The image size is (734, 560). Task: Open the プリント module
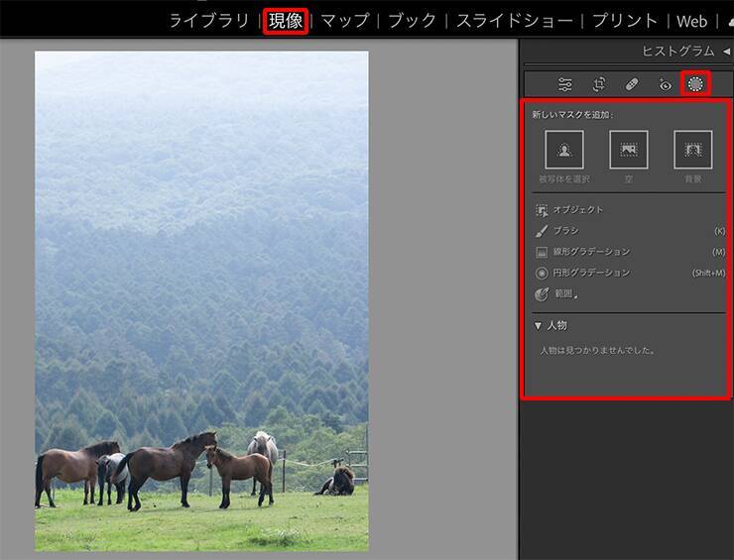625,21
